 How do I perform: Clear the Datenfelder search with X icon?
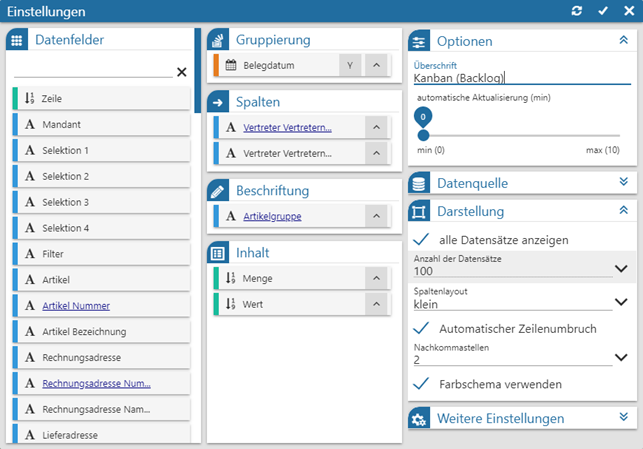[x=181, y=72]
